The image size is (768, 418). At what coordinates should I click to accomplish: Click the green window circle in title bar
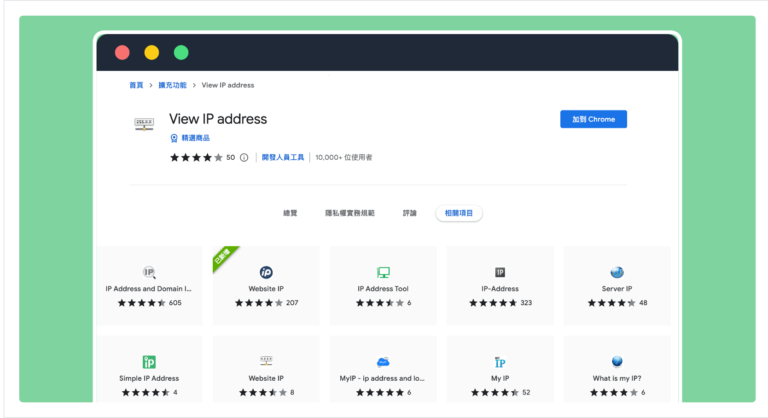181,52
